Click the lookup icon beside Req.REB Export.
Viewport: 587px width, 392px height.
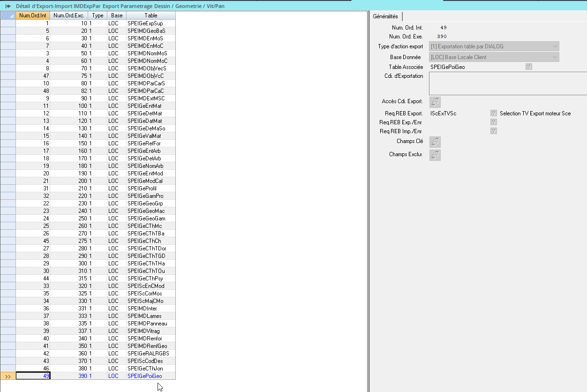point(493,113)
